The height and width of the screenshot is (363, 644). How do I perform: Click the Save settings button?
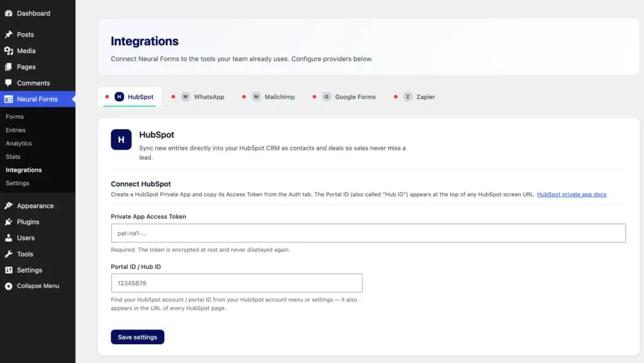pos(137,337)
